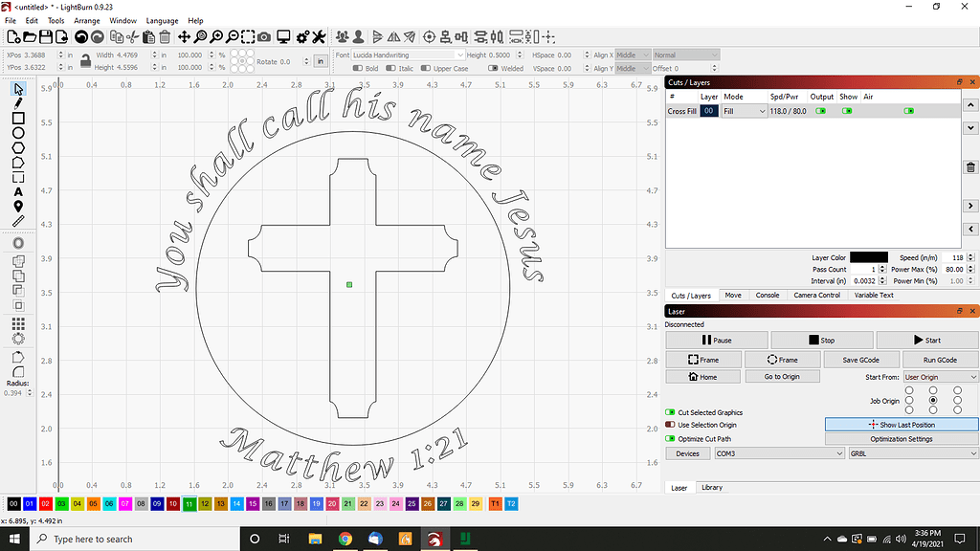Select the Draw Lines pencil tool
This screenshot has width=980, height=551.
click(16, 103)
